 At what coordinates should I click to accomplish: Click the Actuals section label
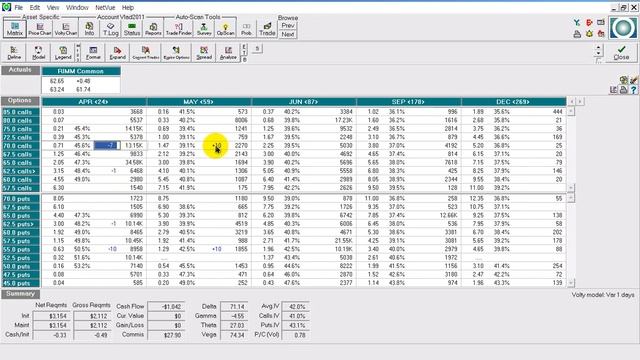click(x=20, y=70)
